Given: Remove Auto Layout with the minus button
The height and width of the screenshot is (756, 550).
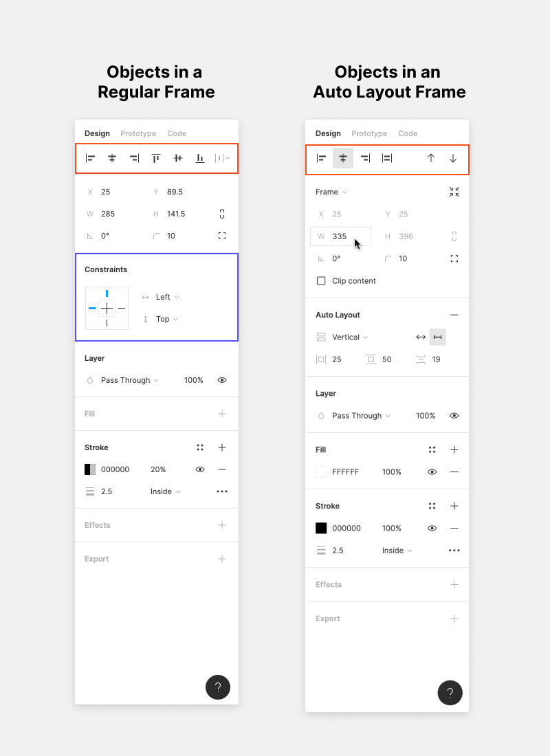Looking at the screenshot, I should (454, 315).
